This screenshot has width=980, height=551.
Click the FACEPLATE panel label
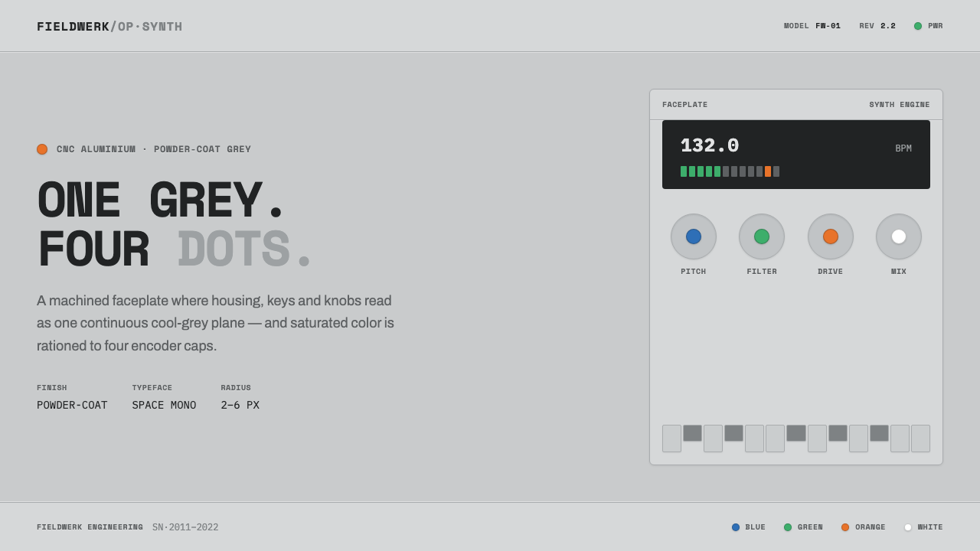click(x=685, y=105)
